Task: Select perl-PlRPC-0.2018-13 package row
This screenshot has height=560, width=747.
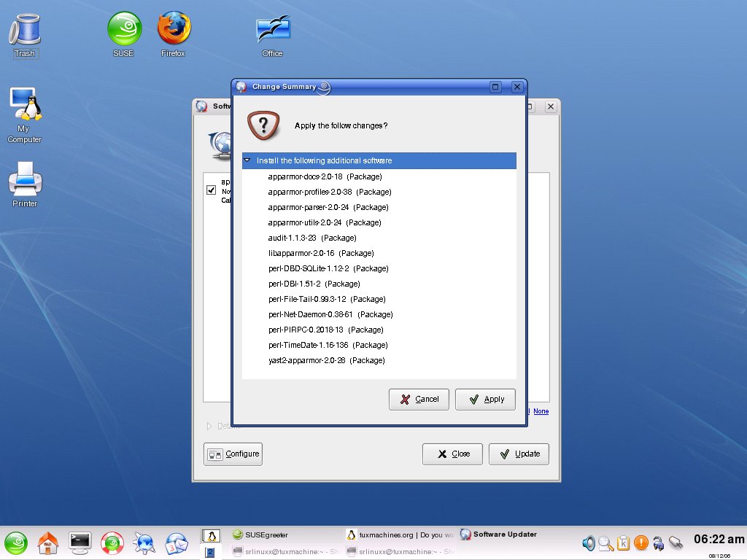Action: pyautogui.click(x=379, y=330)
